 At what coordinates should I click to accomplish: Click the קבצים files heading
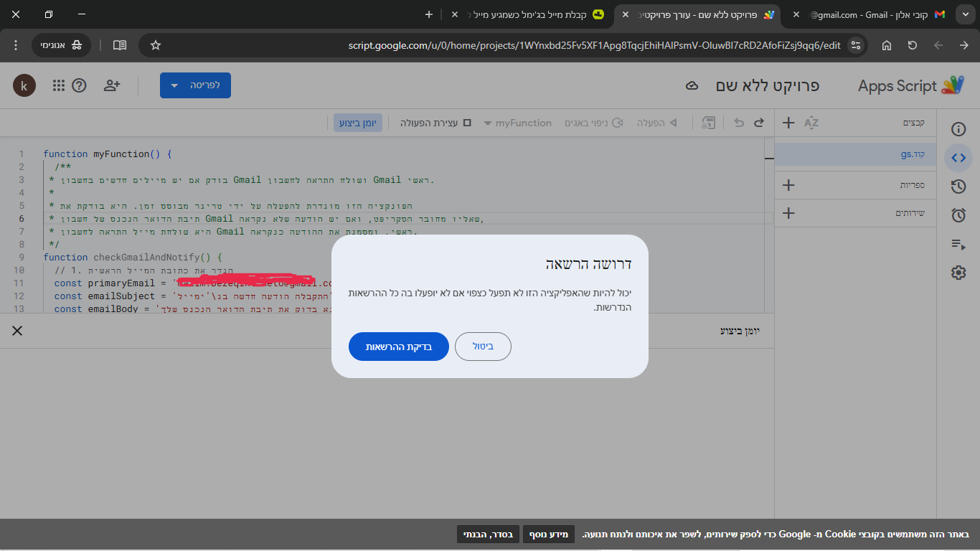[913, 123]
